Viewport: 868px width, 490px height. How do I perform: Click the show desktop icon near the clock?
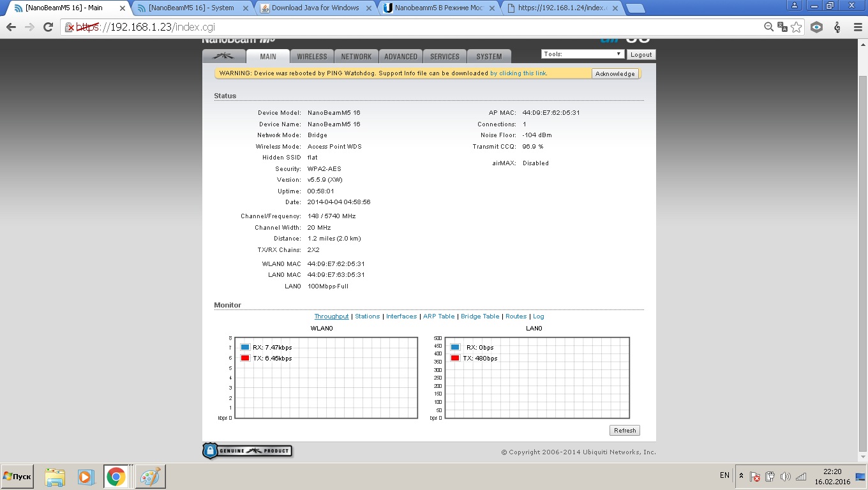860,477
